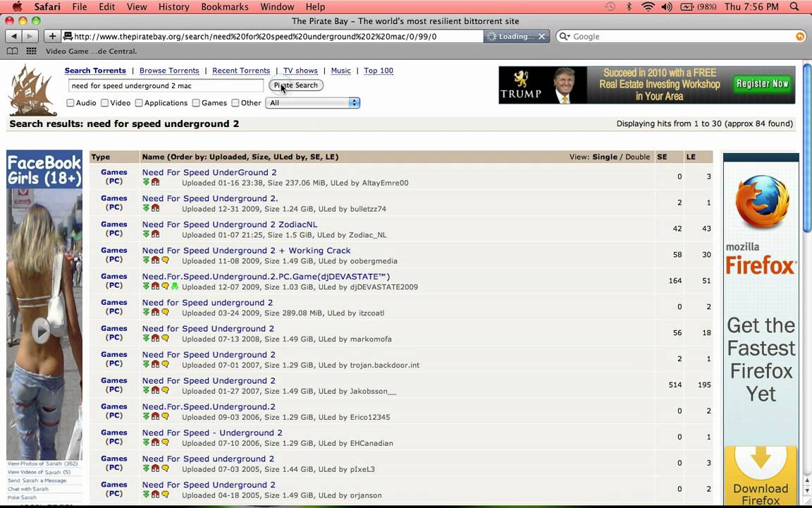Open the View menu
This screenshot has width=812, height=508.
click(137, 7)
